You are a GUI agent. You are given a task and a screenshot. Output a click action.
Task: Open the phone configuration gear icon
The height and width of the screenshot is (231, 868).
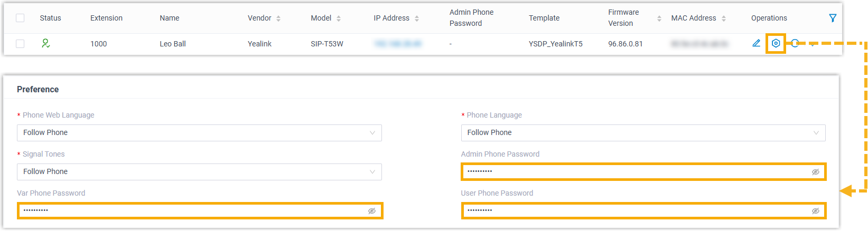[x=776, y=43]
